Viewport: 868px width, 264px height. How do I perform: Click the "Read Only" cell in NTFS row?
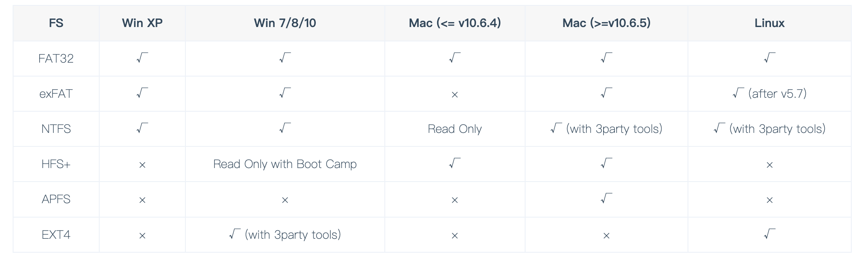coord(455,129)
